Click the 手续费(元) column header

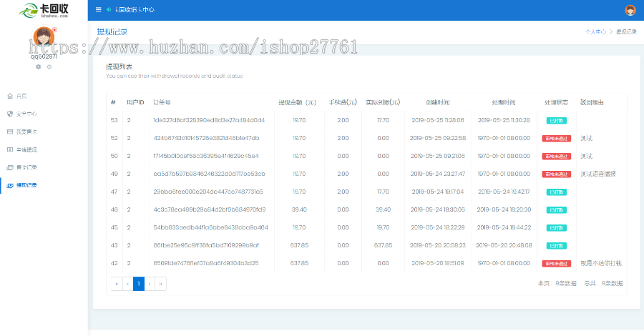(343, 102)
